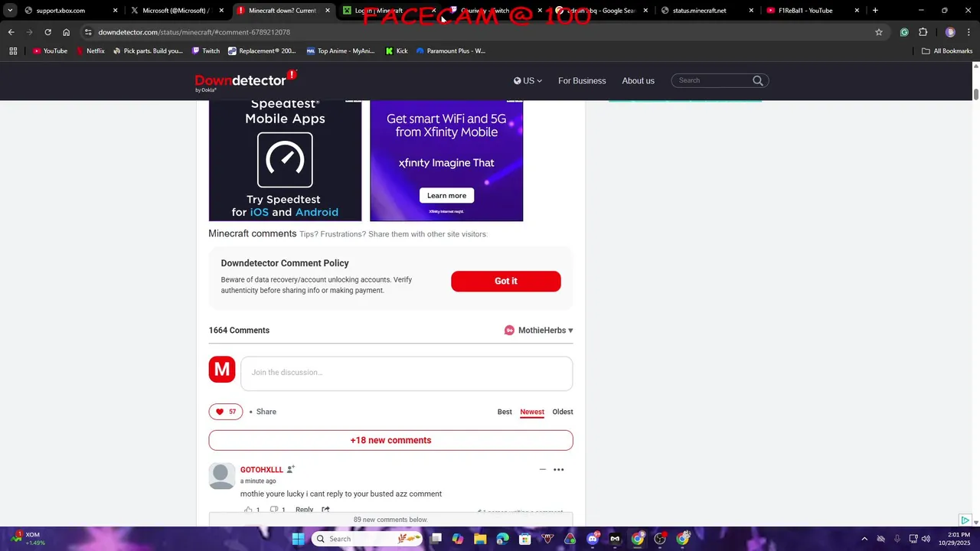This screenshot has width=980, height=551.
Task: Reload the Downdetector page
Action: point(47,32)
